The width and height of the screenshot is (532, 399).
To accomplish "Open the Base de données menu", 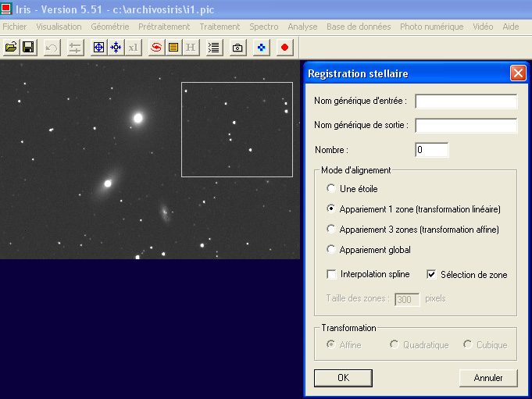I will coord(359,27).
